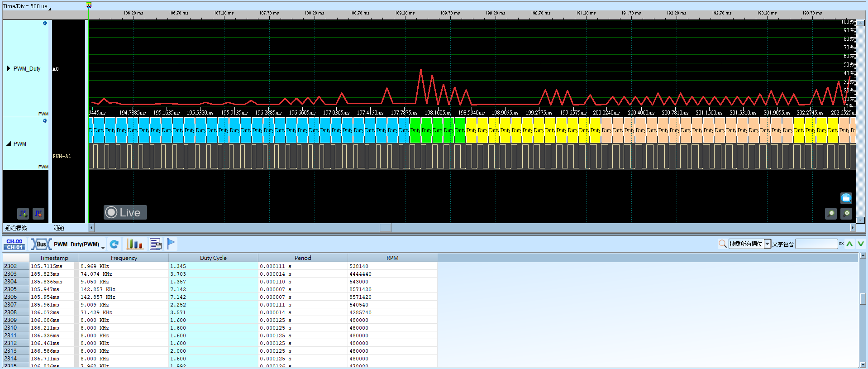
Task: Open the PWM_Duty(PWM) bus selector dropdown
Action: click(x=103, y=247)
